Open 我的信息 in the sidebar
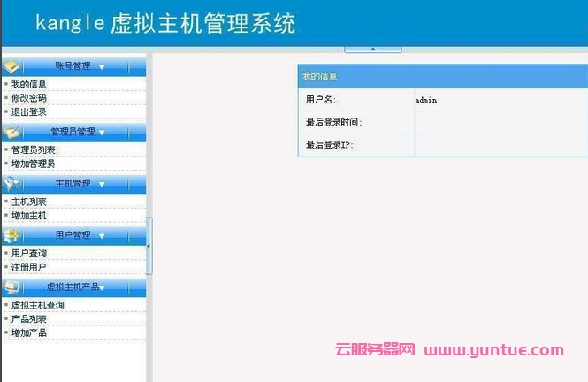The image size is (588, 382). pyautogui.click(x=29, y=84)
